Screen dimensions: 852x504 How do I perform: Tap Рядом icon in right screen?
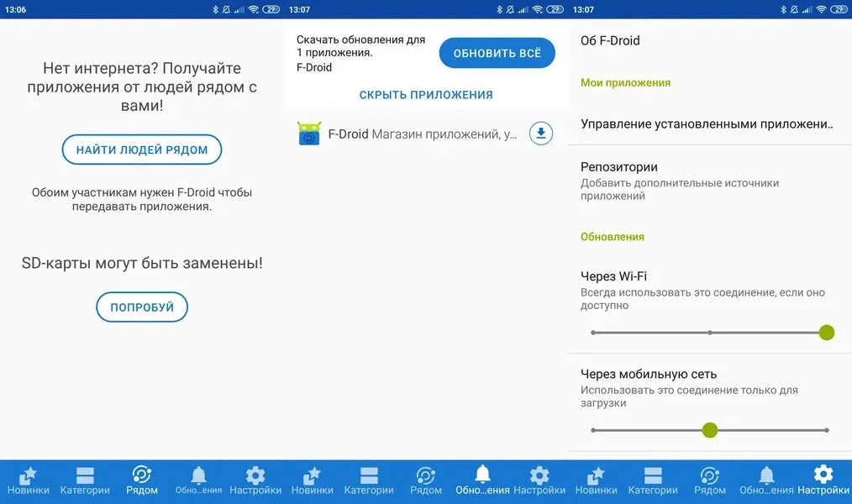tap(710, 475)
